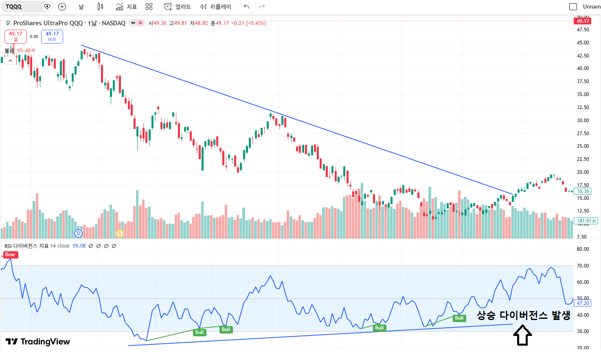This screenshot has width=601, height=364.
Task: Open the Unnamed layout name
Action: pyautogui.click(x=592, y=7)
